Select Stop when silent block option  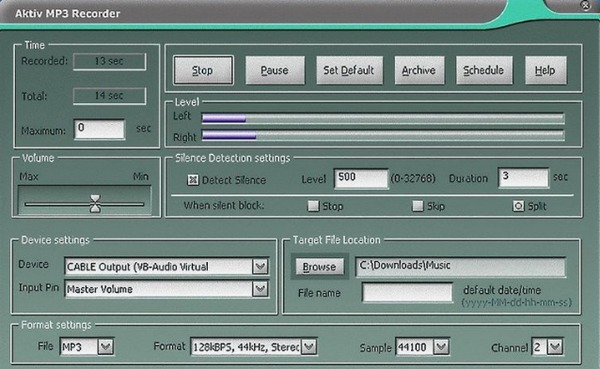tap(313, 206)
